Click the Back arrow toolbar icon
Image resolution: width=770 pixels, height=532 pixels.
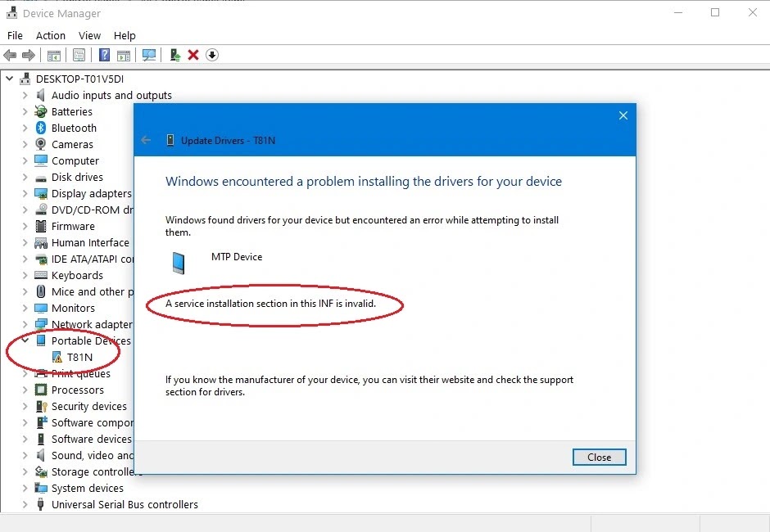(x=10, y=55)
